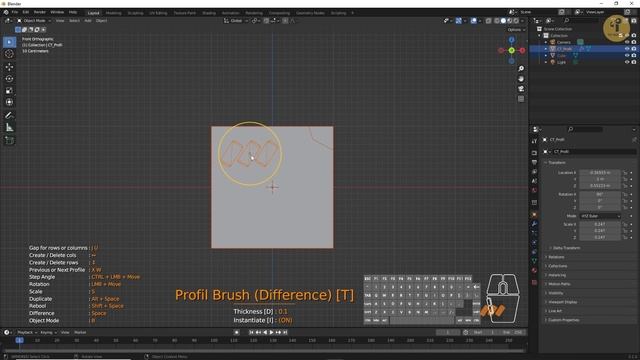Open the Object Data properties green triangle tab
Viewport: 640px width, 360px height.
534,261
